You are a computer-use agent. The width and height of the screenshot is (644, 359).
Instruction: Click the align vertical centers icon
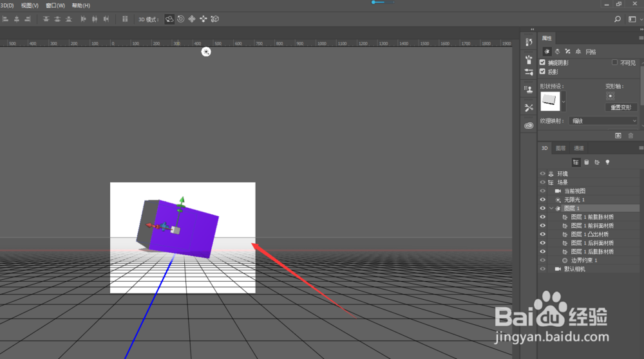[x=57, y=19]
